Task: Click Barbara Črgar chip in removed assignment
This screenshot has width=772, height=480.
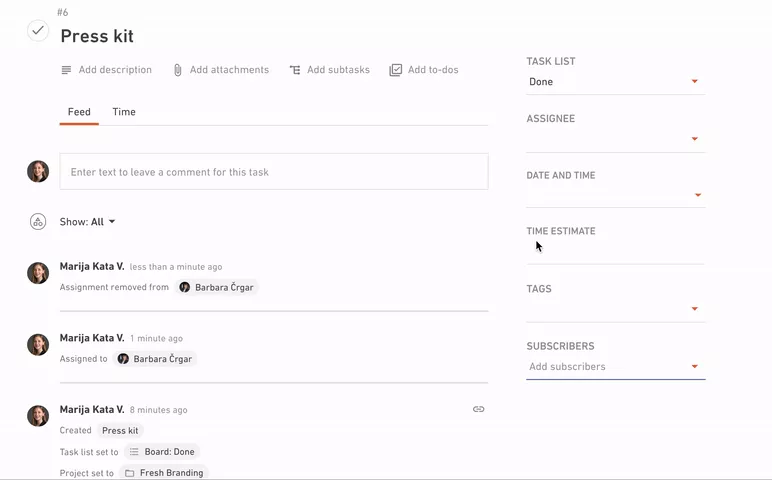Action: (x=217, y=287)
